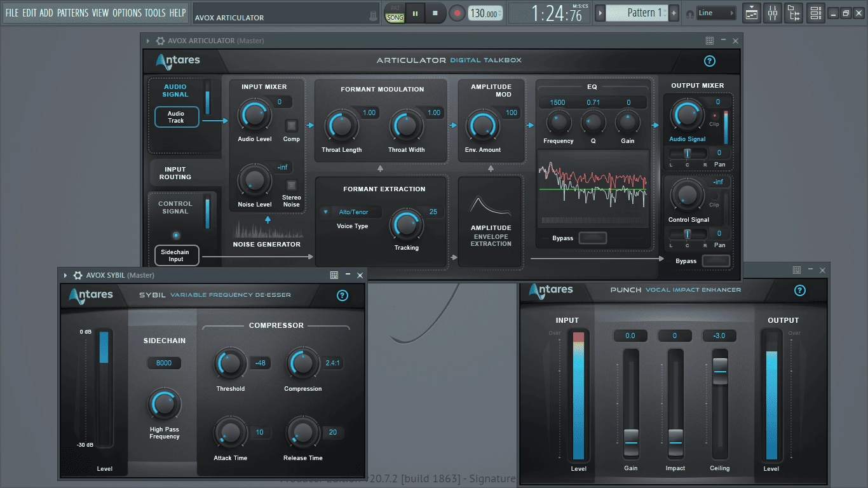Click the red record button
This screenshot has width=868, height=488.
[456, 13]
